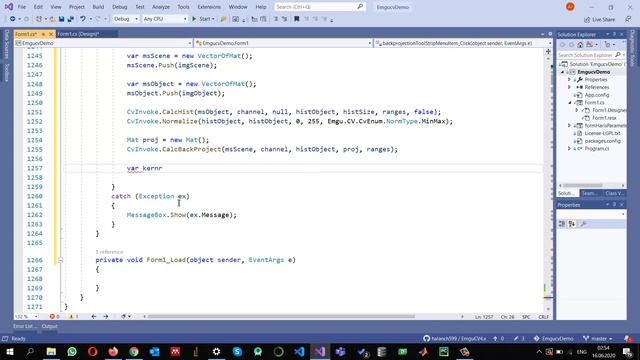Screen dimensions: 640x360
Task: Open WhatsApp from the taskbar
Action: point(72,351)
